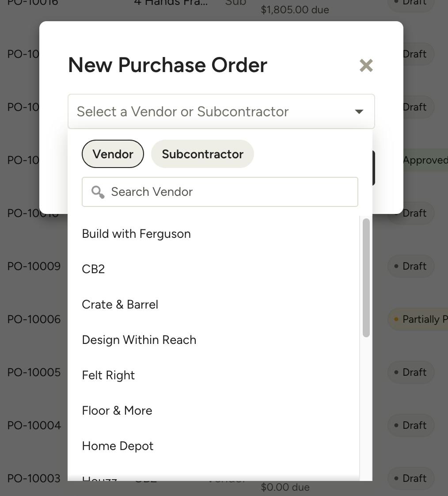Pick Design Within Reach vendor
Viewport: 448px width, 496px height.
(x=139, y=340)
